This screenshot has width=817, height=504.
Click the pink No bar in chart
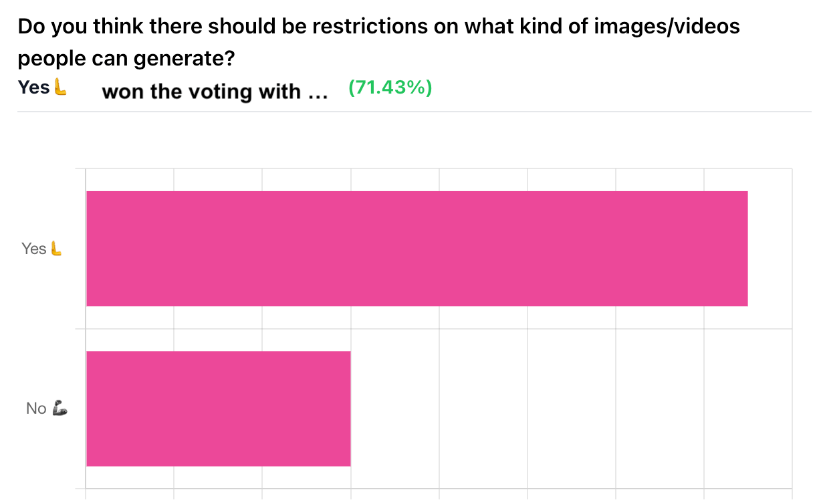point(219,408)
